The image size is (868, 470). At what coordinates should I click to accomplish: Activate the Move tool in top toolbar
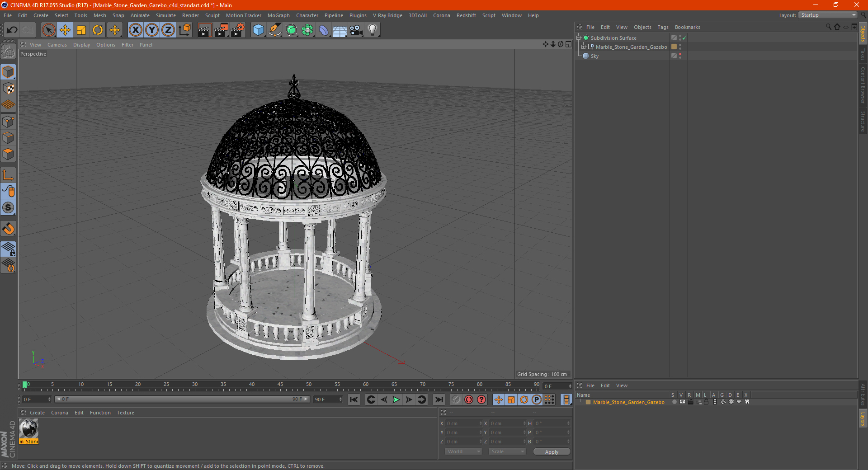65,30
